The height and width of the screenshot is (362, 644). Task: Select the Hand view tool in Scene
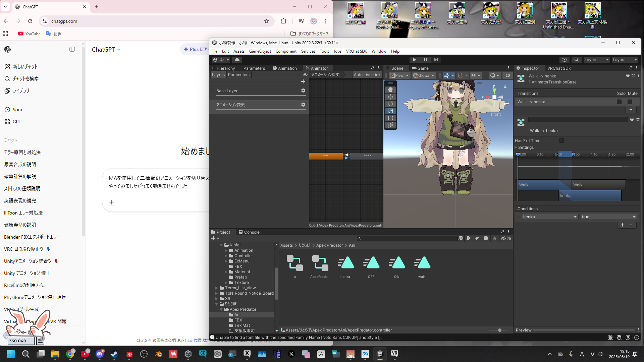[x=390, y=90]
